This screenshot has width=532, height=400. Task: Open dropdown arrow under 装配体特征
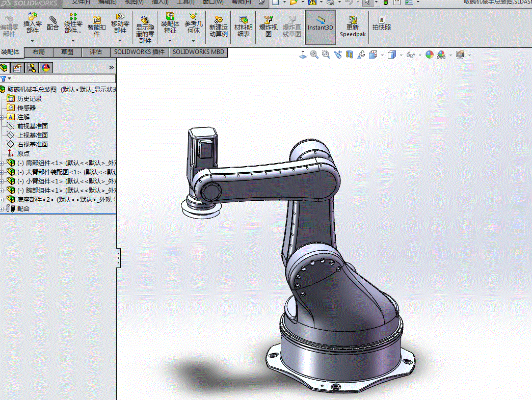coord(170,41)
